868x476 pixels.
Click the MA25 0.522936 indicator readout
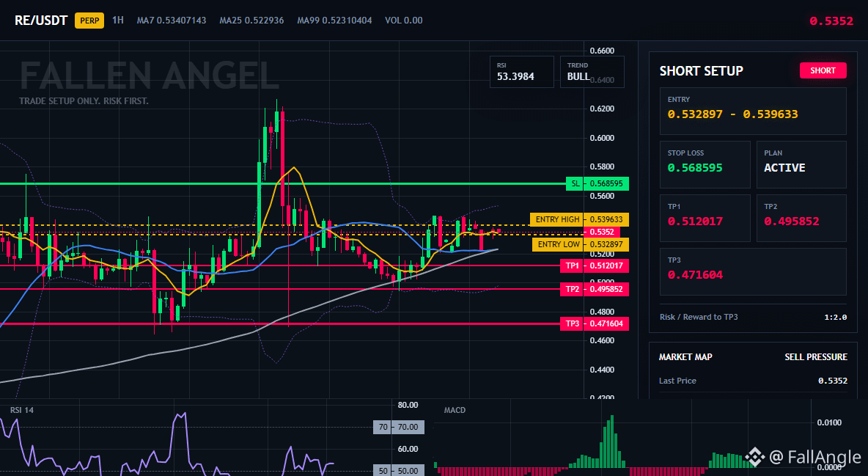(x=252, y=21)
